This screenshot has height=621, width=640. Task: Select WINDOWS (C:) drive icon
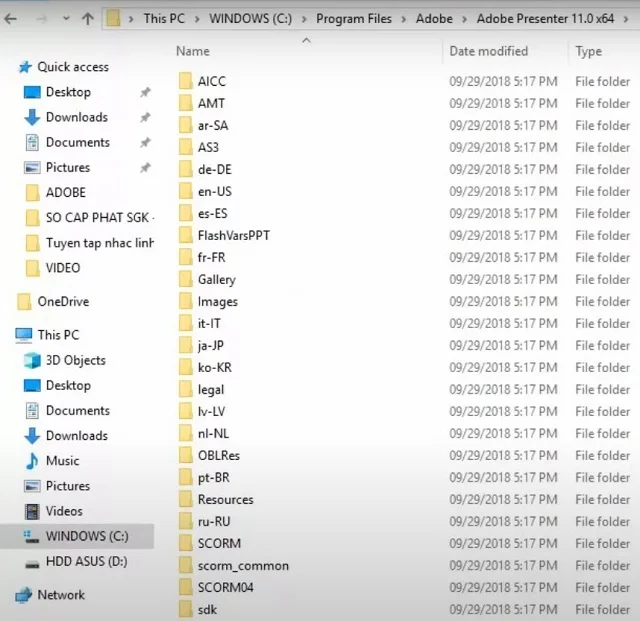point(31,536)
